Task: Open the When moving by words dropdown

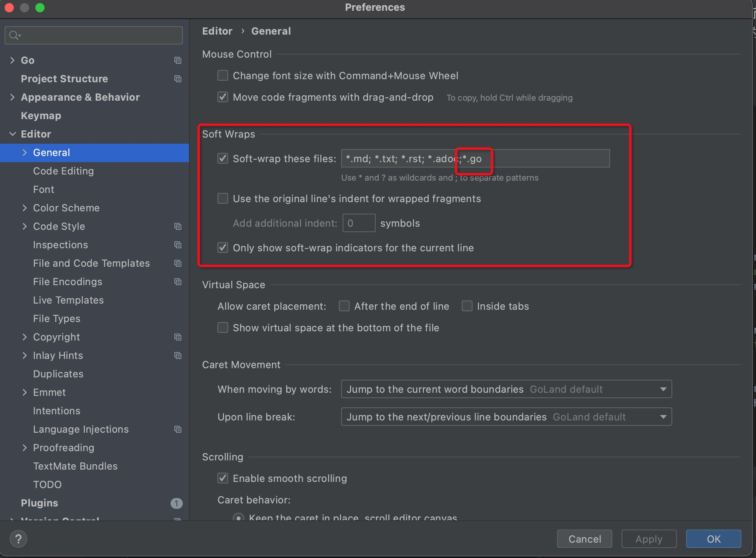Action: [x=506, y=389]
